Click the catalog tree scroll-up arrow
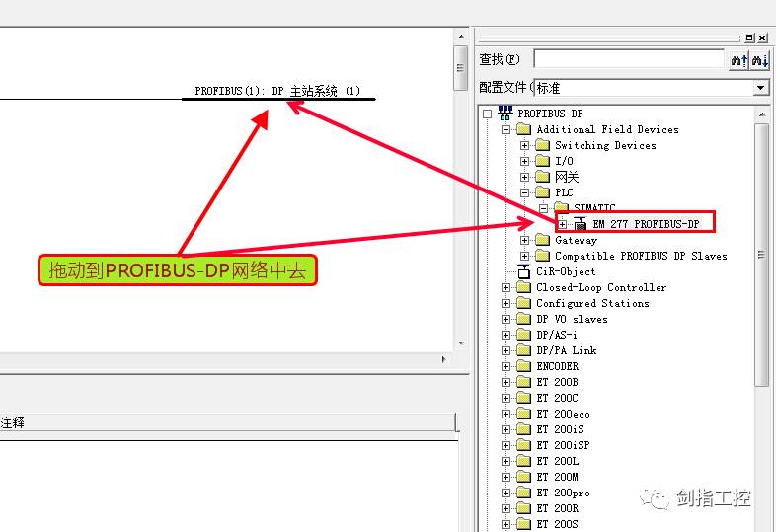 [761, 114]
